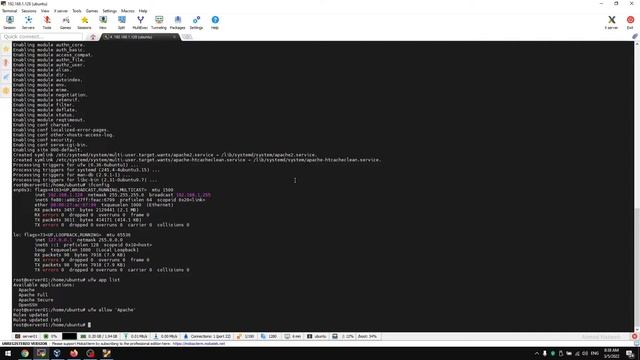Open the X server menu

pyautogui.click(x=61, y=11)
